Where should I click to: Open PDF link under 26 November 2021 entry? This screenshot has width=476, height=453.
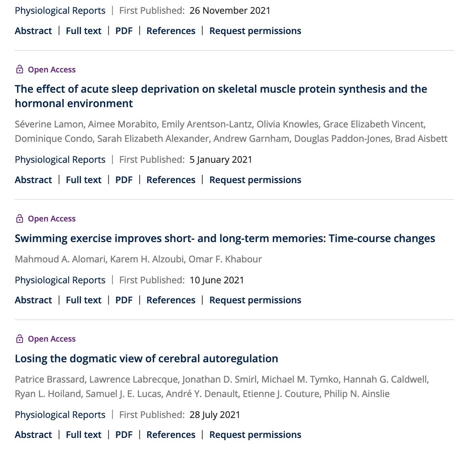(124, 31)
